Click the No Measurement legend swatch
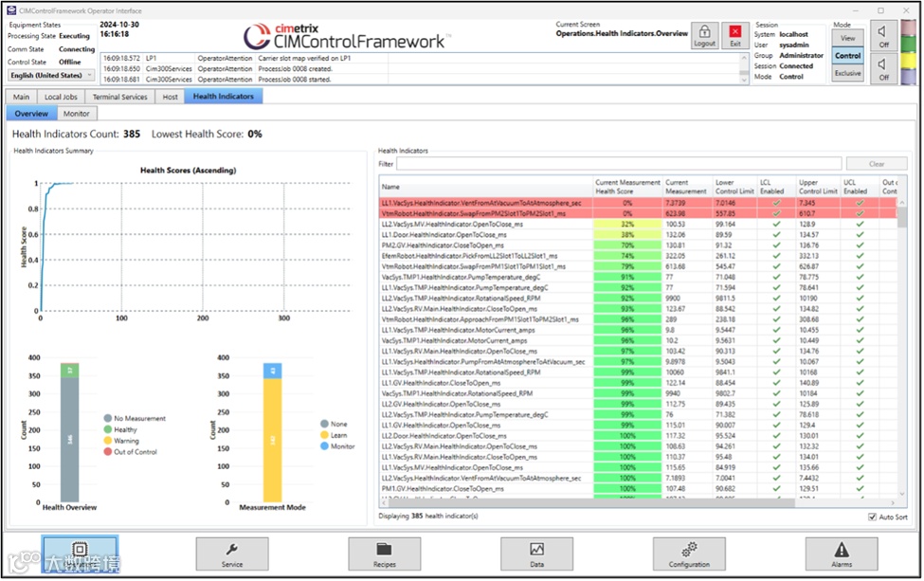Screen dimensions: 924x581 [x=108, y=418]
